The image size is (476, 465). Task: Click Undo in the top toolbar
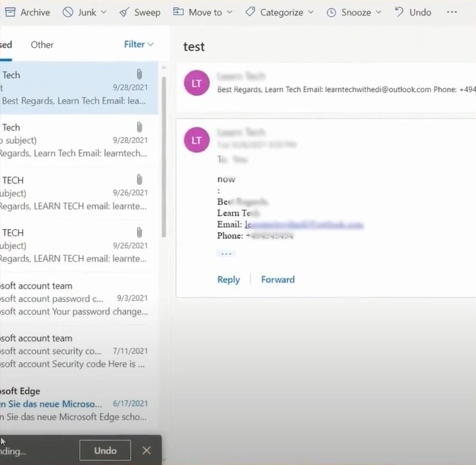[x=413, y=12]
